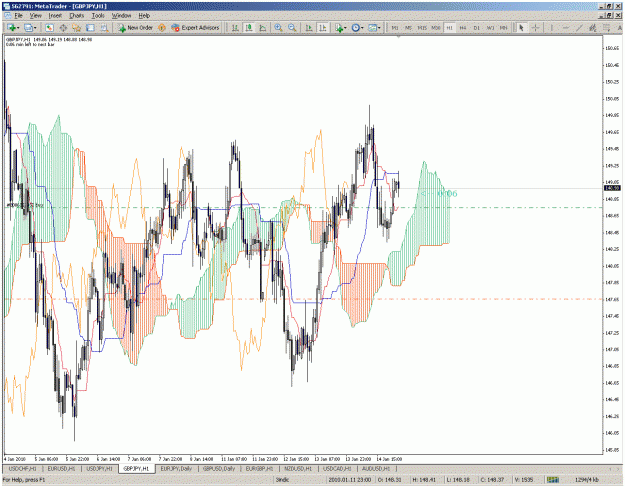Select the M1 timeframe button
The width and height of the screenshot is (625, 486).
[x=395, y=28]
